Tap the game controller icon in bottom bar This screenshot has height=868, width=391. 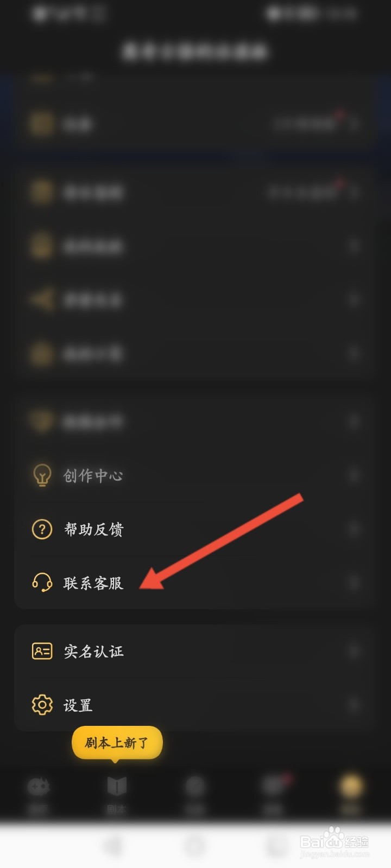tap(39, 786)
